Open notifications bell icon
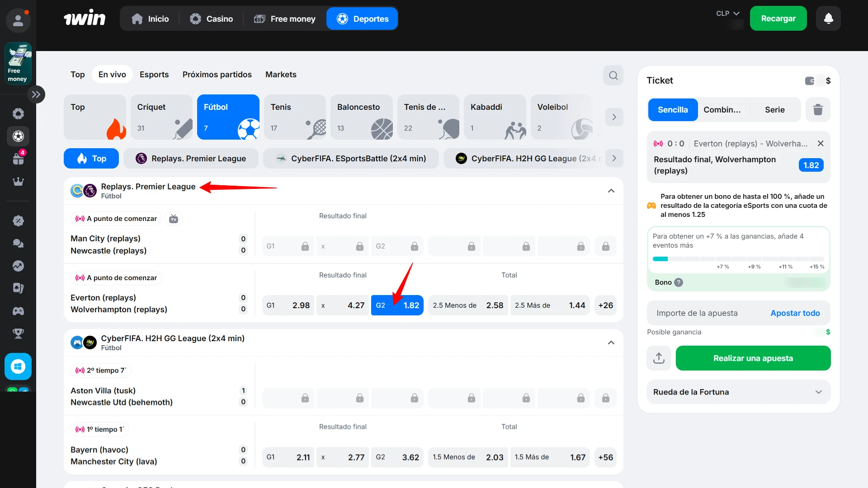The height and width of the screenshot is (488, 868). tap(828, 19)
